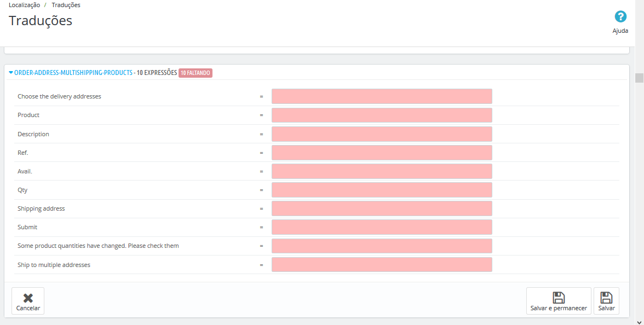
Task: Click the Ship to multiple addresses label
Action: 54,265
